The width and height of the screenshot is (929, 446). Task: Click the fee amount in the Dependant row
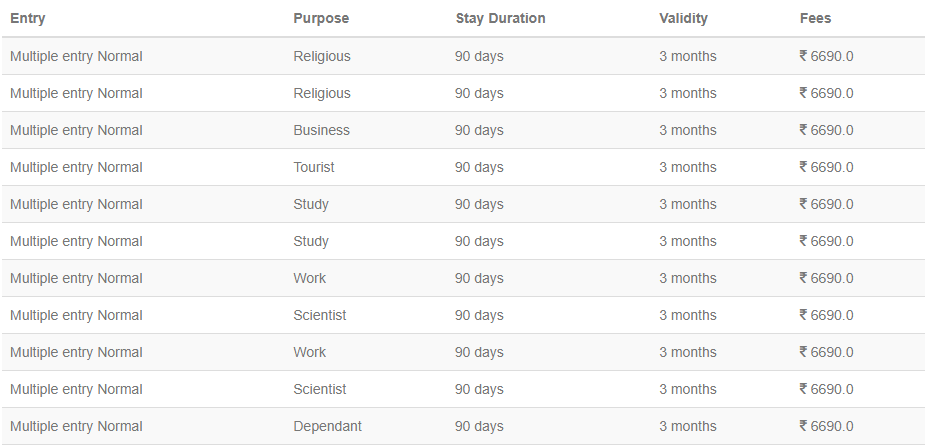click(826, 426)
